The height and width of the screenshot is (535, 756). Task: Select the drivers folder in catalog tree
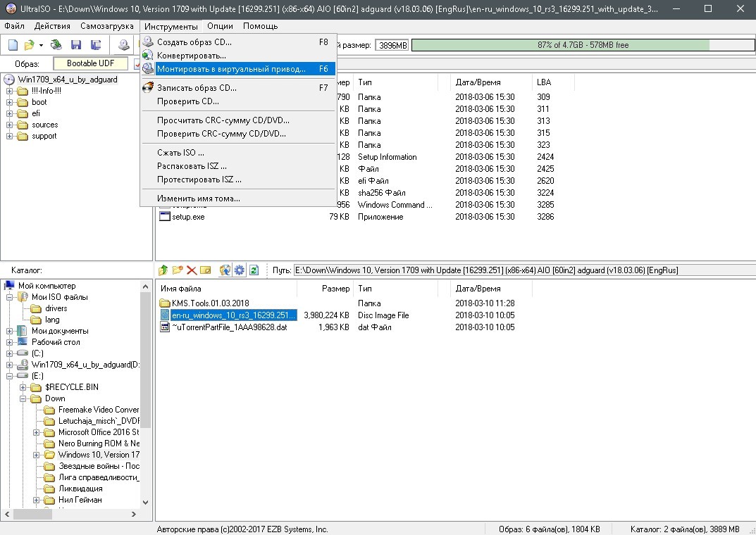pyautogui.click(x=56, y=308)
